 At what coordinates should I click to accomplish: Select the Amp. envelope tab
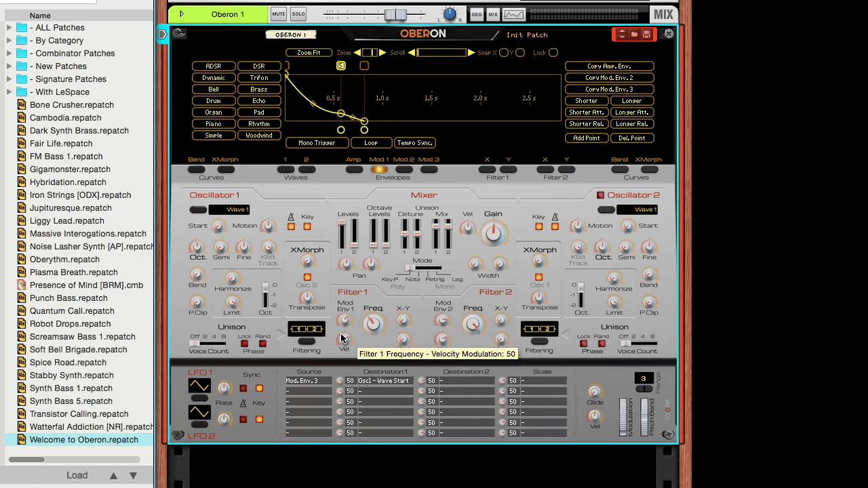point(354,169)
